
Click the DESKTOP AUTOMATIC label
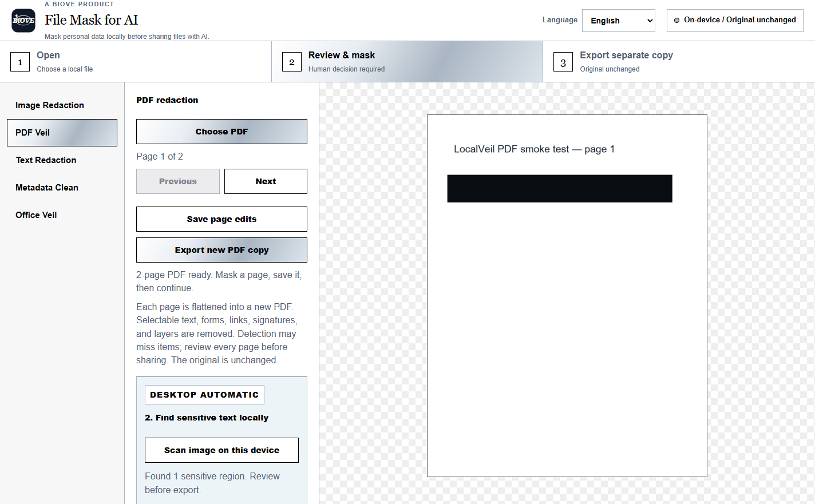tap(204, 395)
